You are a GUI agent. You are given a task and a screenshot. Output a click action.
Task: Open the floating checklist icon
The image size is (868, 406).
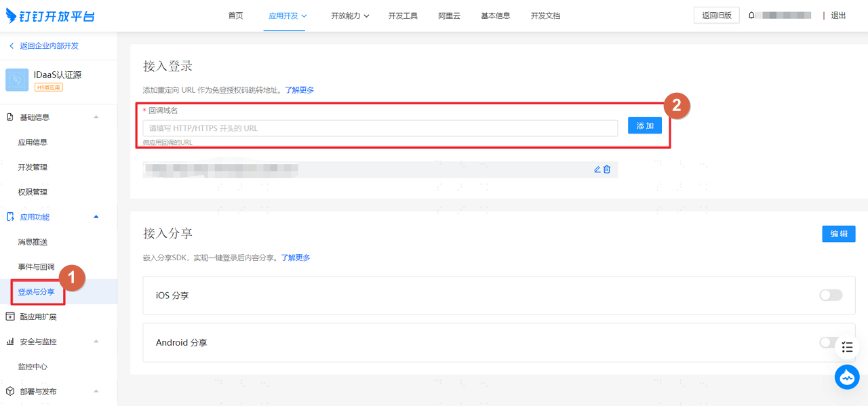click(x=847, y=347)
